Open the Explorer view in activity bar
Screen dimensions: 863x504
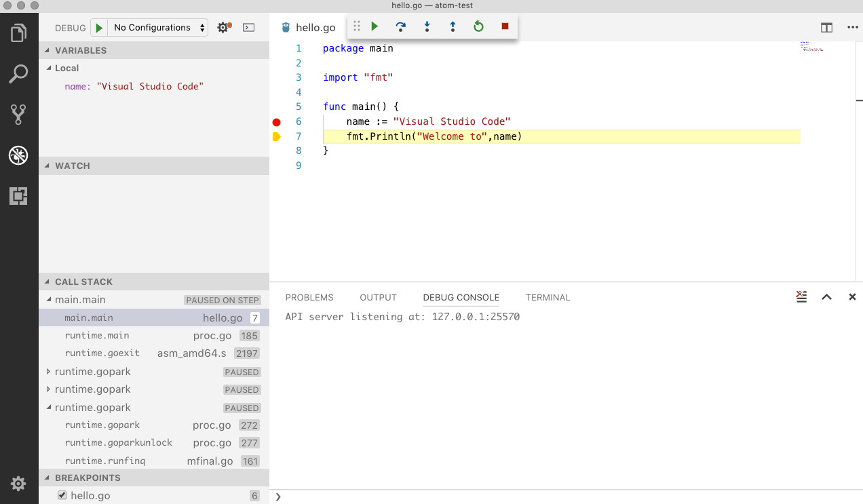(19, 33)
